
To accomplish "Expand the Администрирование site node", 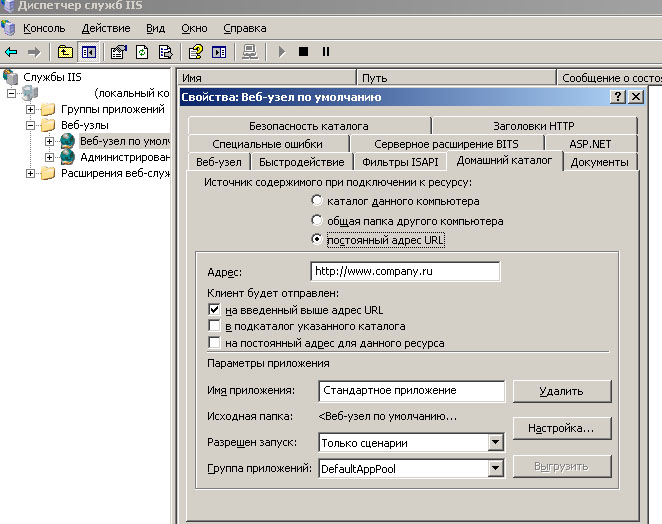I will 49,157.
